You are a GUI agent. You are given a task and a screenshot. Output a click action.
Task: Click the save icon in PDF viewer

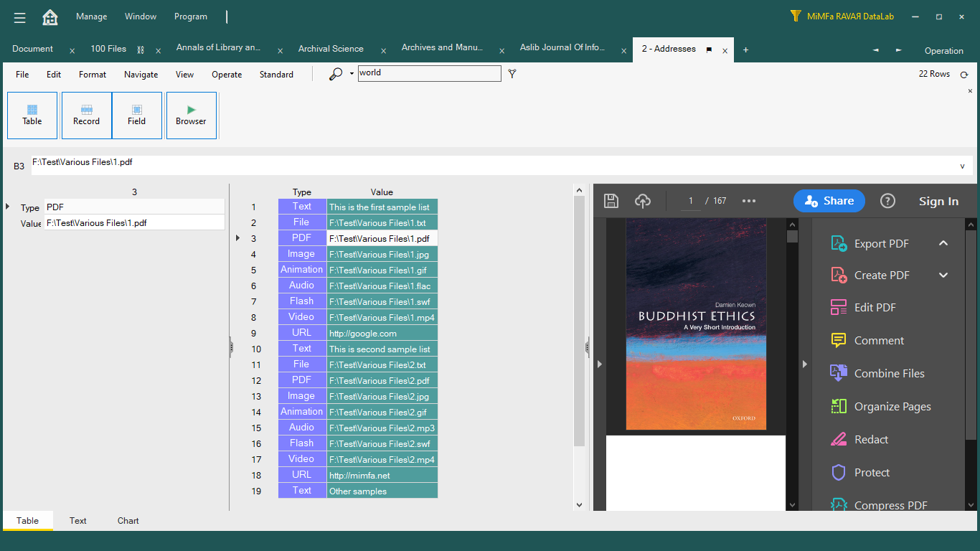(x=611, y=201)
